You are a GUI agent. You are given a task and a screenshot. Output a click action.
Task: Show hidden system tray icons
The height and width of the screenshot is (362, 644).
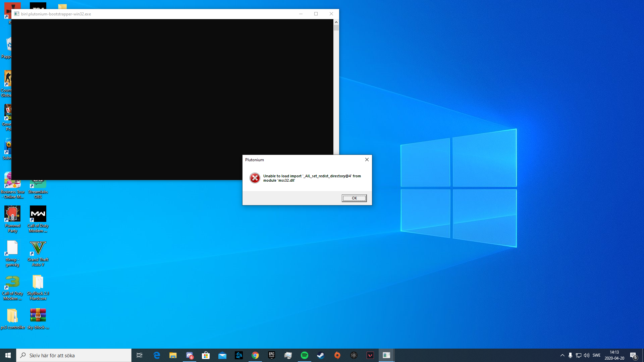pos(562,355)
